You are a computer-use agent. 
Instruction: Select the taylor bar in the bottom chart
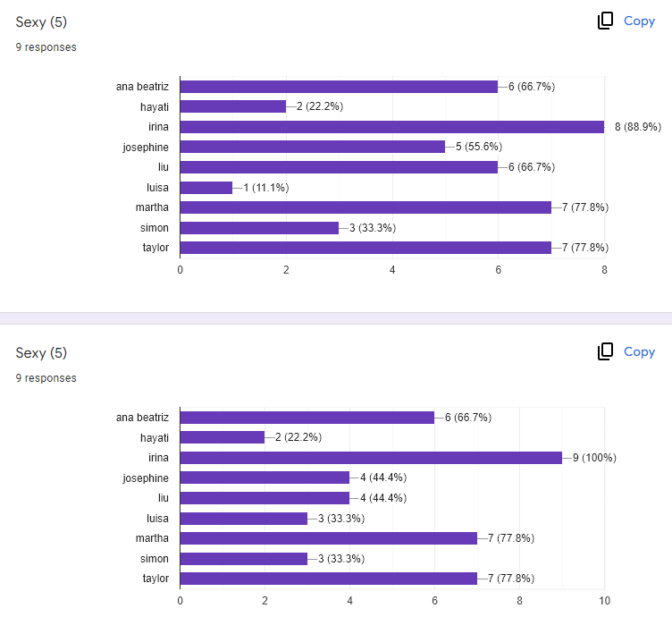point(329,579)
